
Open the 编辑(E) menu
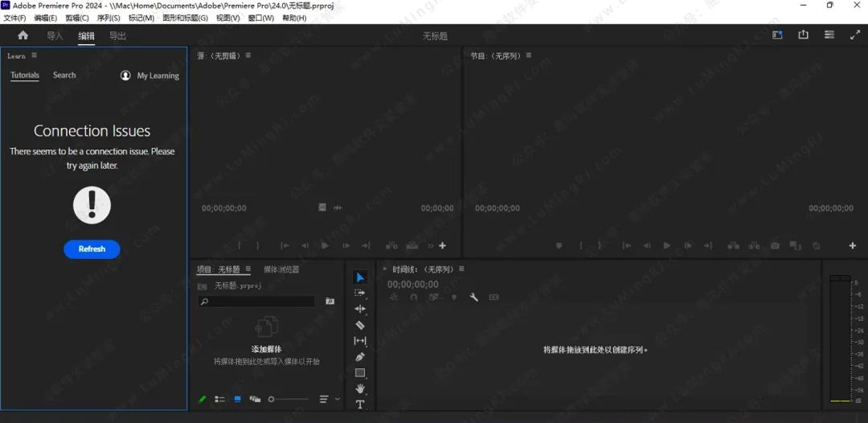coord(45,18)
